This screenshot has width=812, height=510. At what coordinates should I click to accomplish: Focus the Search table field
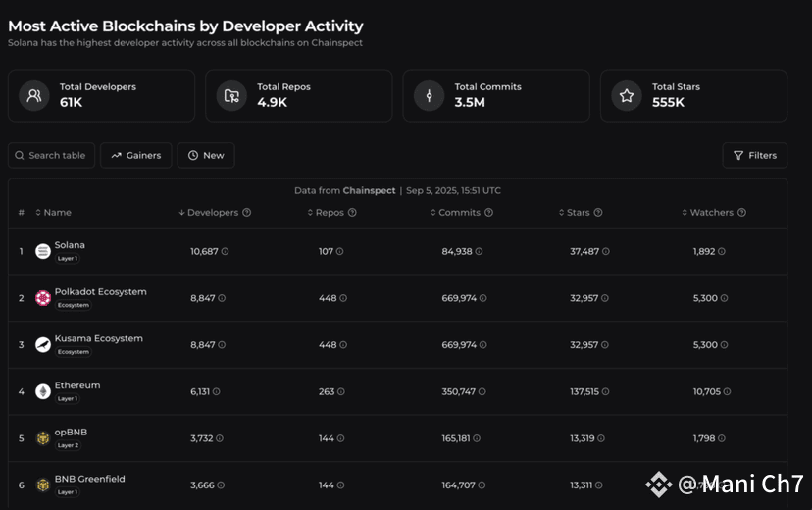[x=51, y=155]
